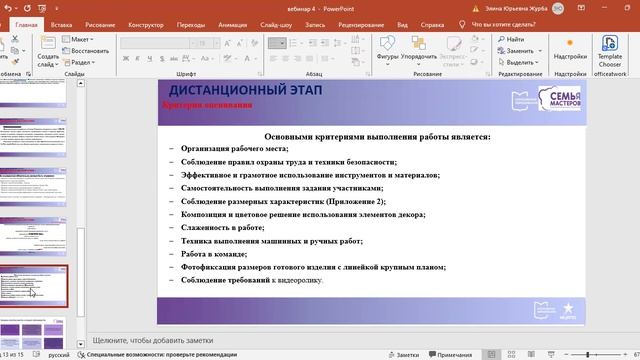Open the Упорядочить arrange menu
The height and width of the screenshot is (360, 640).
[419, 51]
